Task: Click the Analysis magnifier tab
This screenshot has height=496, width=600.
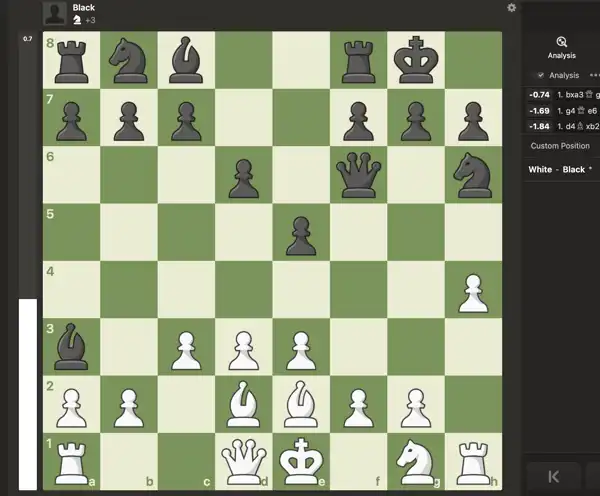Action: (x=562, y=47)
